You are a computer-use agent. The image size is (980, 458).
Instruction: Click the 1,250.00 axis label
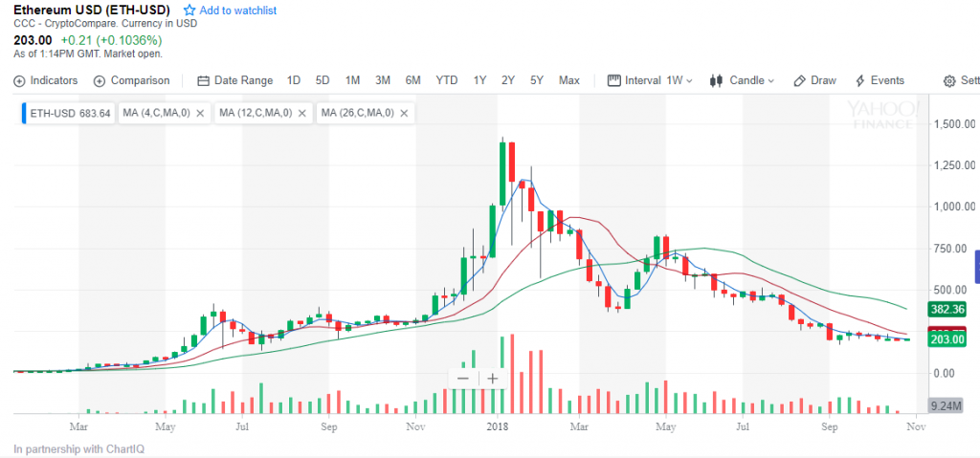(x=954, y=165)
